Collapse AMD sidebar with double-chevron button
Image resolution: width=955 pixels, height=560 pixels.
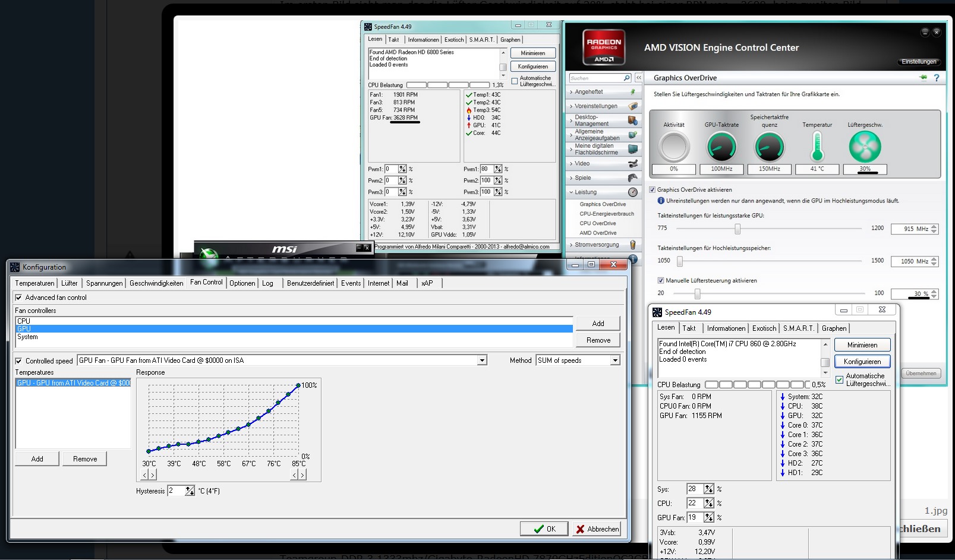point(639,78)
